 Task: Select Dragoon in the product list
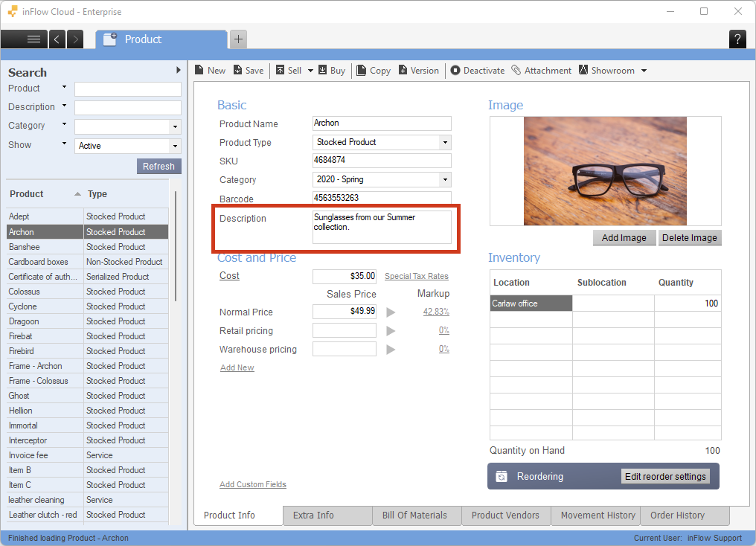tap(24, 321)
